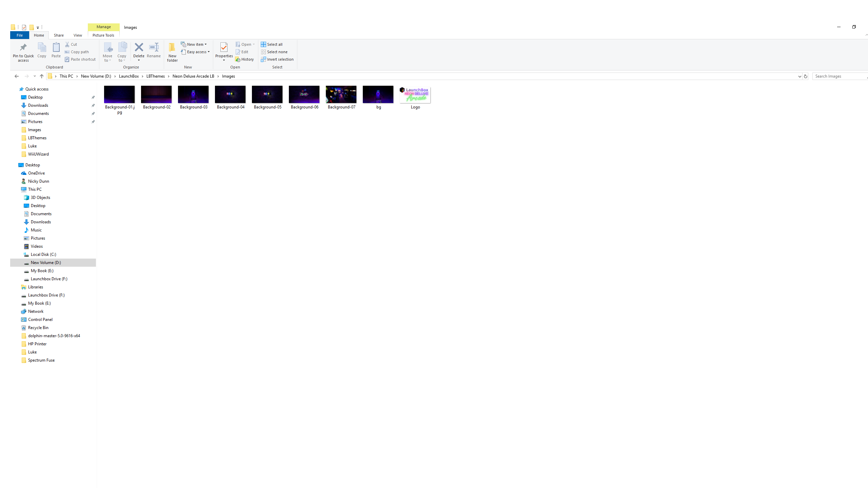Switch to the Home ribbon tab

39,35
